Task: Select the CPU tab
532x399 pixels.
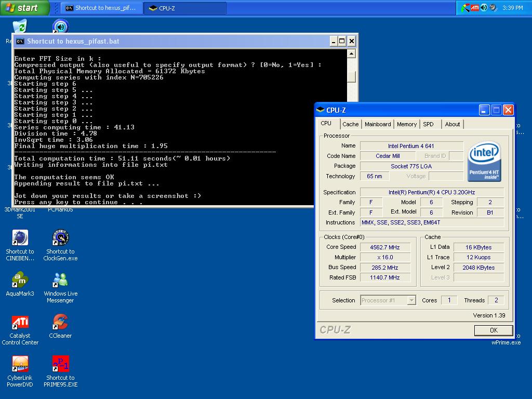Action: coord(326,123)
